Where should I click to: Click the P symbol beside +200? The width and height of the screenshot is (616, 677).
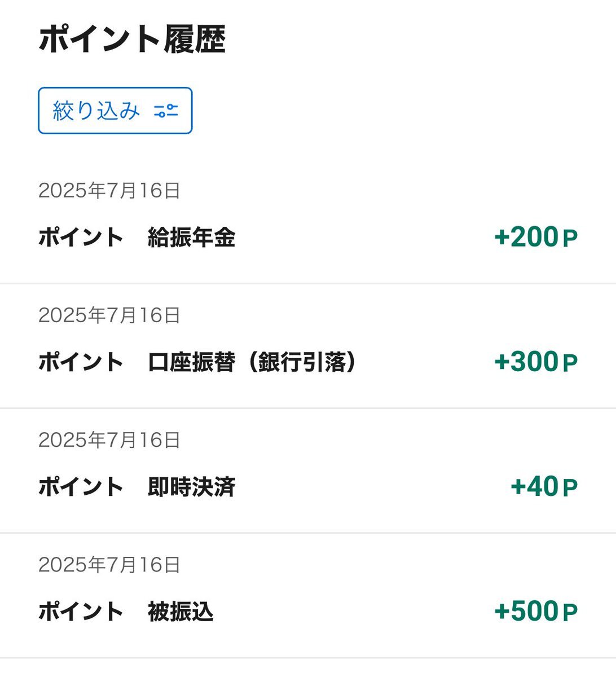click(570, 239)
